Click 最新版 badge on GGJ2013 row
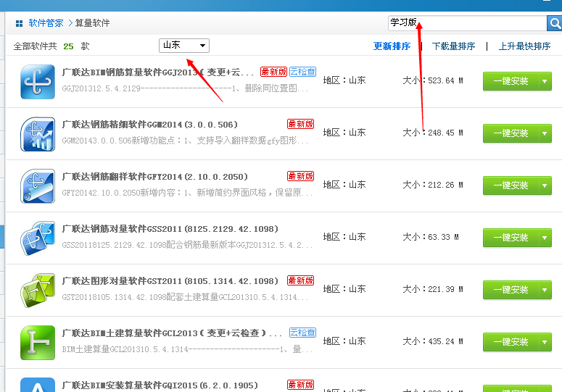This screenshot has height=392, width=562. [273, 72]
